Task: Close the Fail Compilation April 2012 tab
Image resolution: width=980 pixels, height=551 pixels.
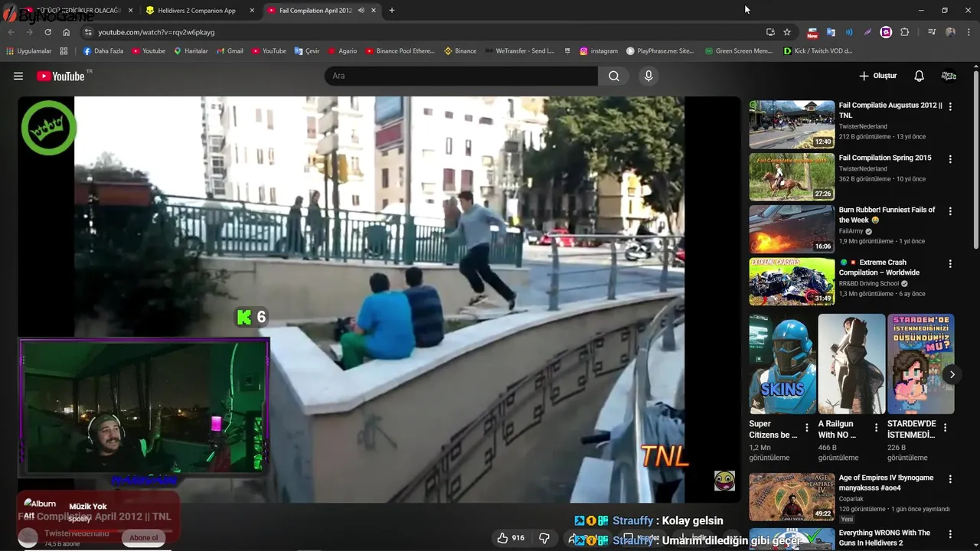Action: tap(374, 11)
